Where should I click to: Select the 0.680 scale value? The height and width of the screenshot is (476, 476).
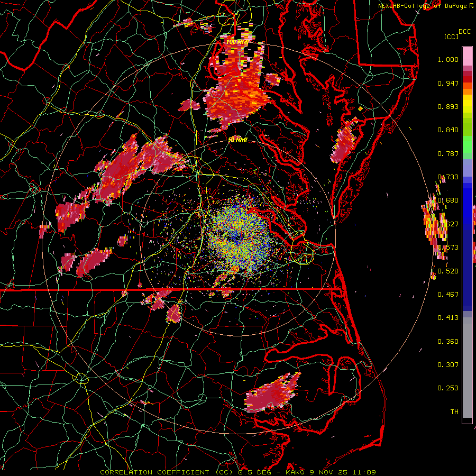point(448,200)
